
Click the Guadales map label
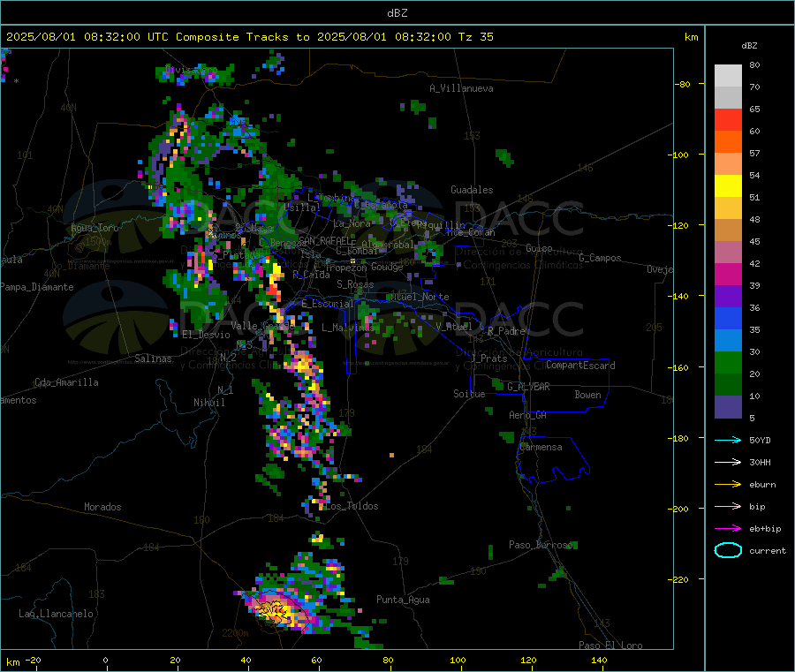pos(472,190)
